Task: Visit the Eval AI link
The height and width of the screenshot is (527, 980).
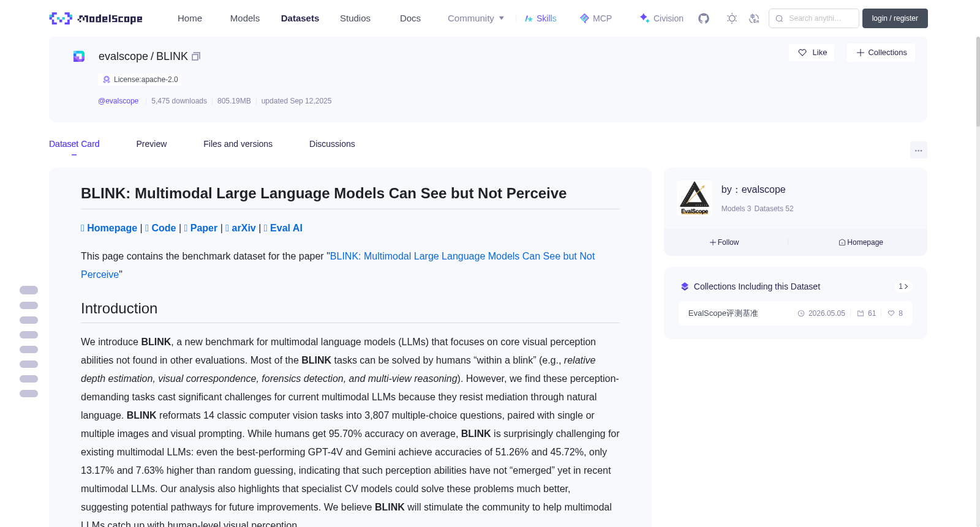Action: pyautogui.click(x=283, y=228)
